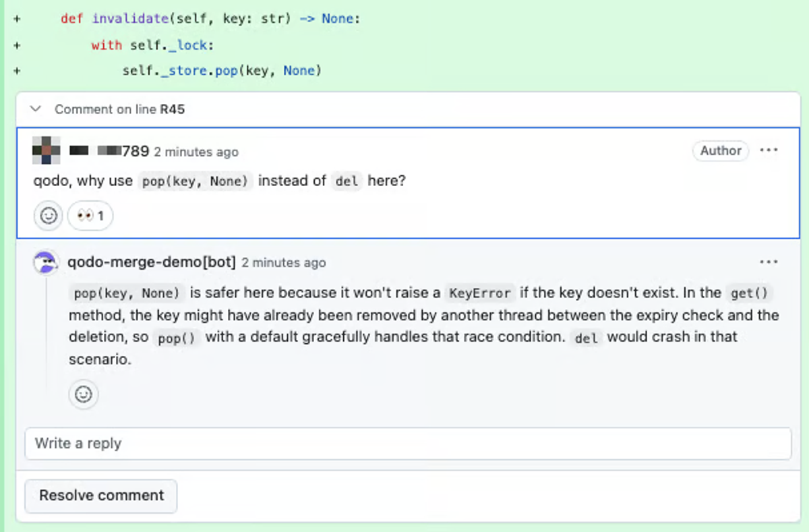Click the inline code 'del' in the author's question
Viewport: 809px width, 532px height.
coord(347,181)
